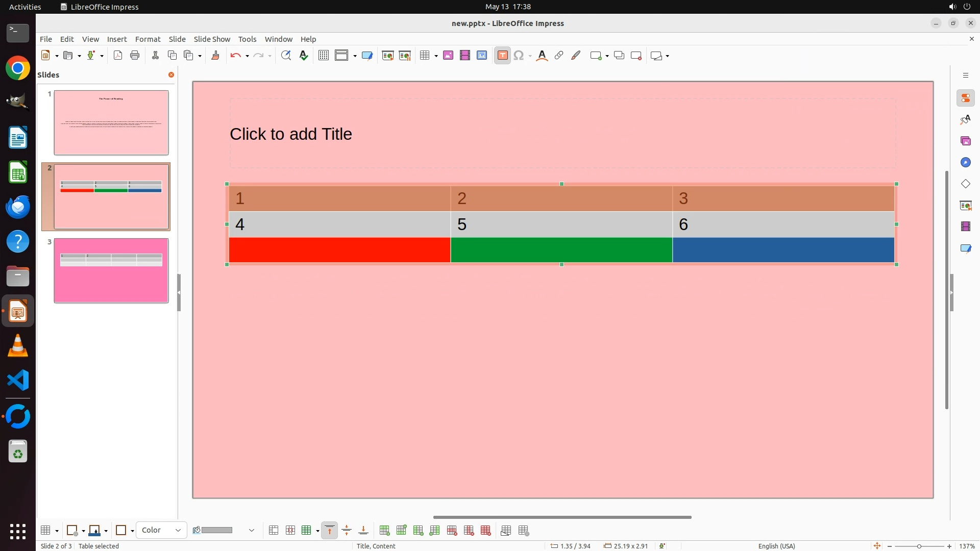
Task: Expand the Insert Table dropdown arrow
Action: (x=436, y=56)
